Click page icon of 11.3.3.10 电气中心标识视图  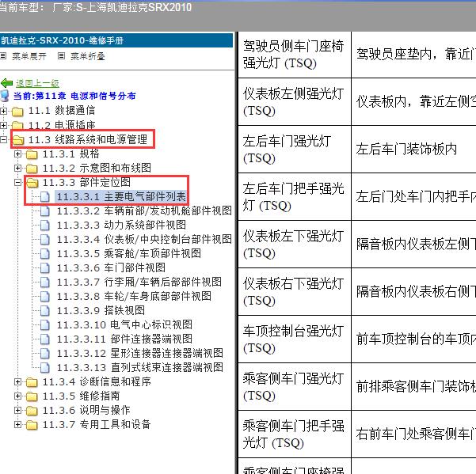tap(45, 325)
